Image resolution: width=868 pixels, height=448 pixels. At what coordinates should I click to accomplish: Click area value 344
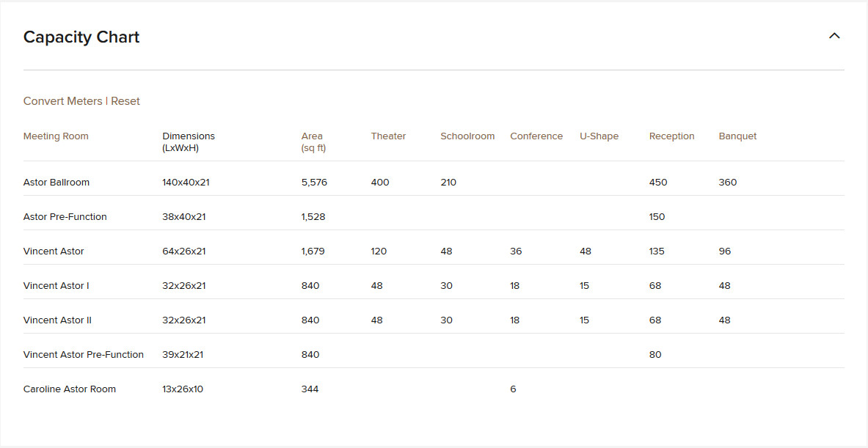point(310,389)
